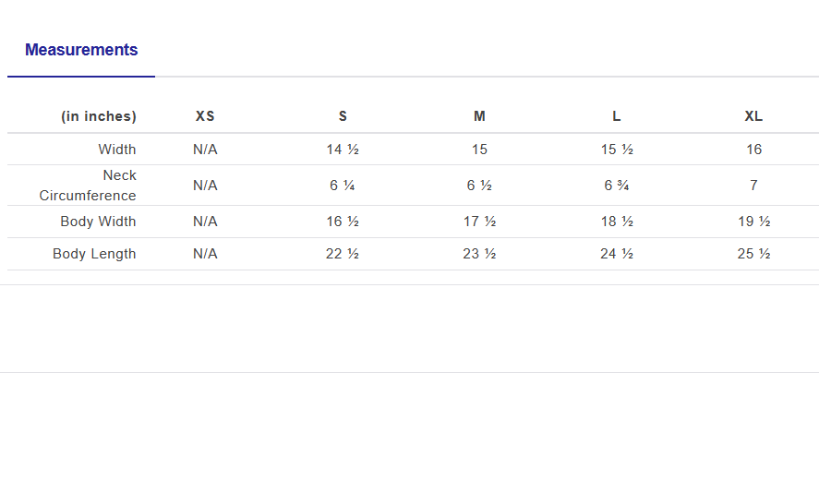Click Body Length value 24 ½

tap(616, 254)
